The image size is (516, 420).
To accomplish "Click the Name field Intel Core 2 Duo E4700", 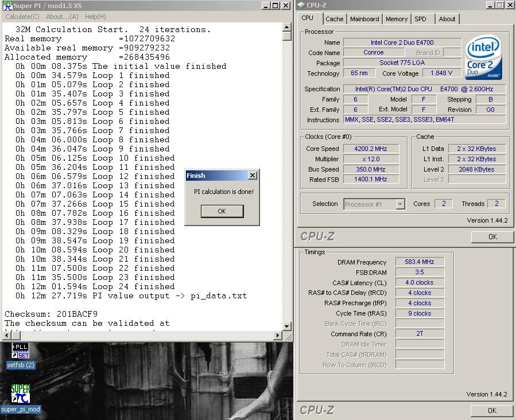I will [402, 42].
